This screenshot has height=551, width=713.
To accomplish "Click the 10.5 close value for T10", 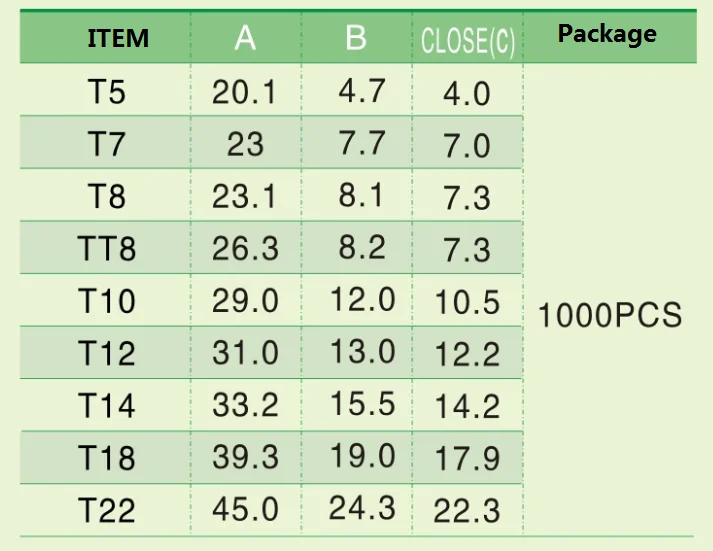I will click(467, 302).
